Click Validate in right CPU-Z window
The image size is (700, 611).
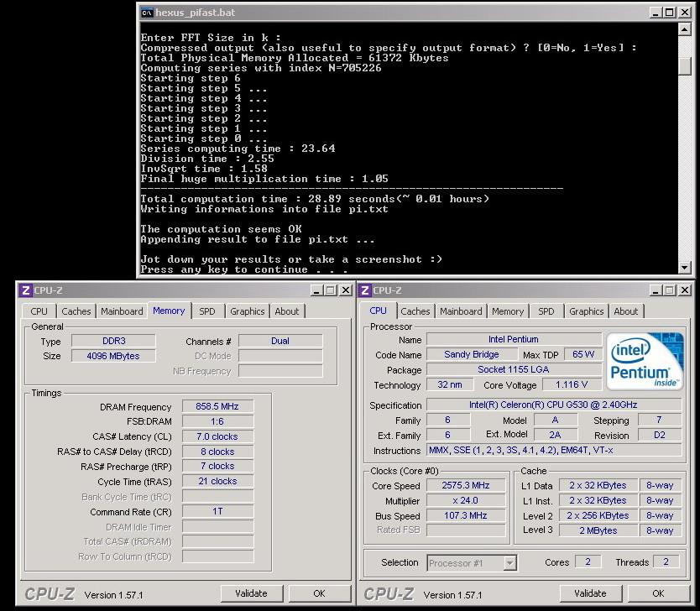tap(590, 593)
